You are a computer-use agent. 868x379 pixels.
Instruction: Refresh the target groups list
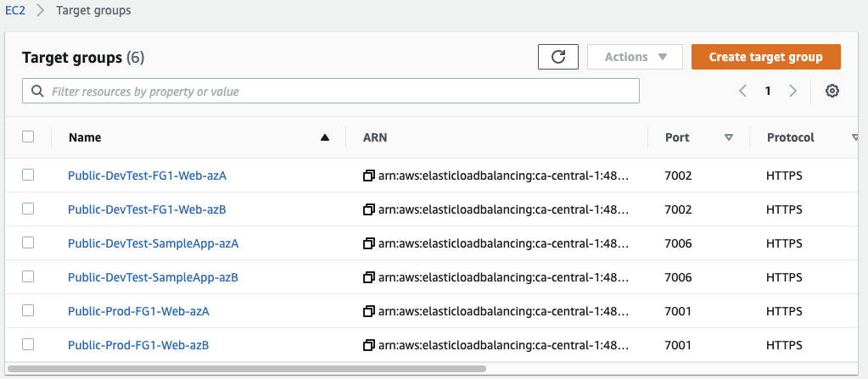click(558, 57)
